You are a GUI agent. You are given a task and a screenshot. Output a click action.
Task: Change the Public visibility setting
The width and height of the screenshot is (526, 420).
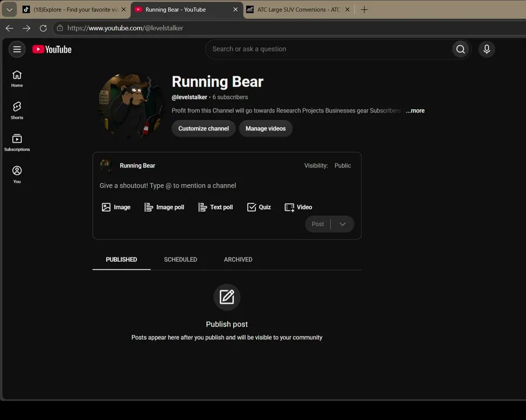coord(342,166)
